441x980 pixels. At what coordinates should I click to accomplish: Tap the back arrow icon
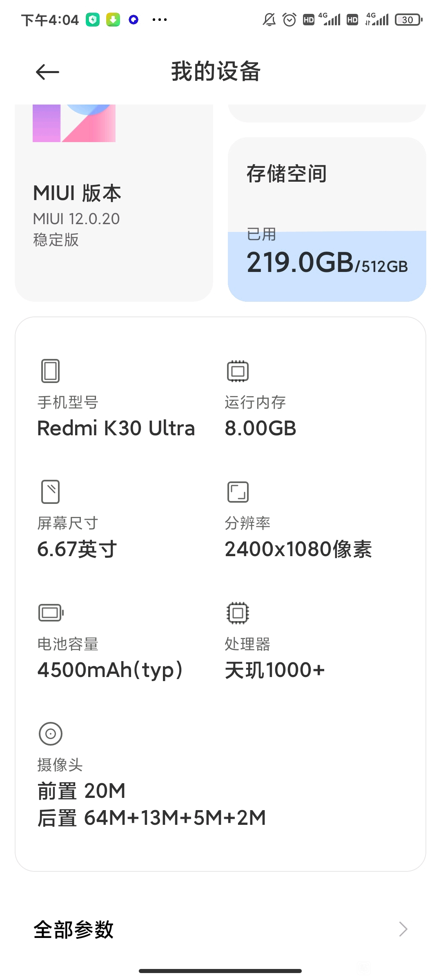coord(47,72)
